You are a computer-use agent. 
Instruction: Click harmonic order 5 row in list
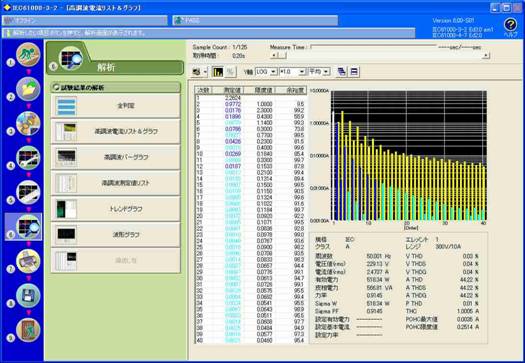250,123
